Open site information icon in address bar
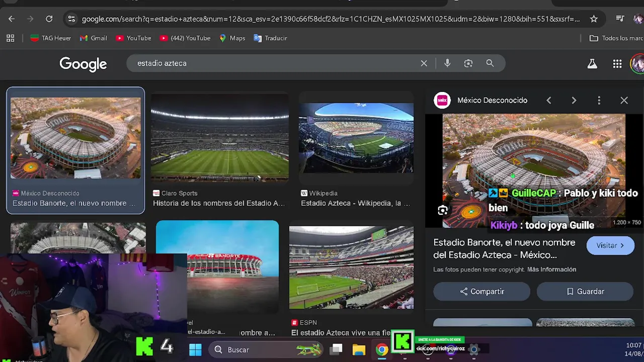Viewport: 644px width, 362px height. coord(71,19)
